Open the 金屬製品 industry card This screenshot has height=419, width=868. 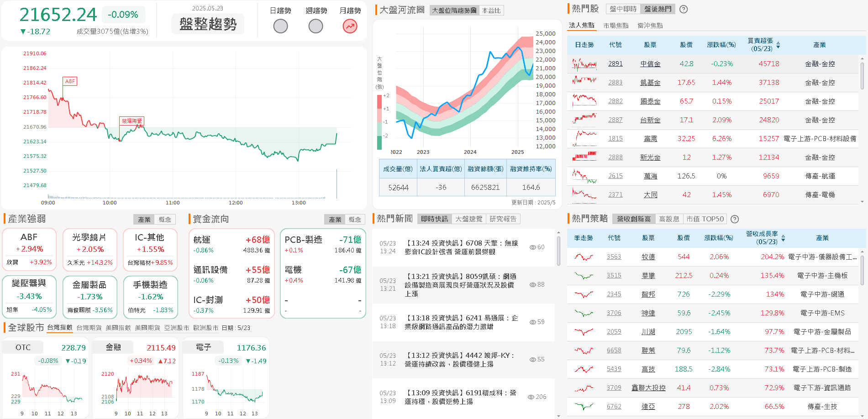point(89,297)
